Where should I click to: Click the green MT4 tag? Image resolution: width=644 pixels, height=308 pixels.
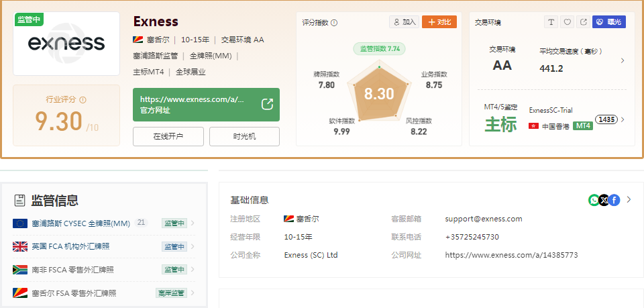[583, 126]
